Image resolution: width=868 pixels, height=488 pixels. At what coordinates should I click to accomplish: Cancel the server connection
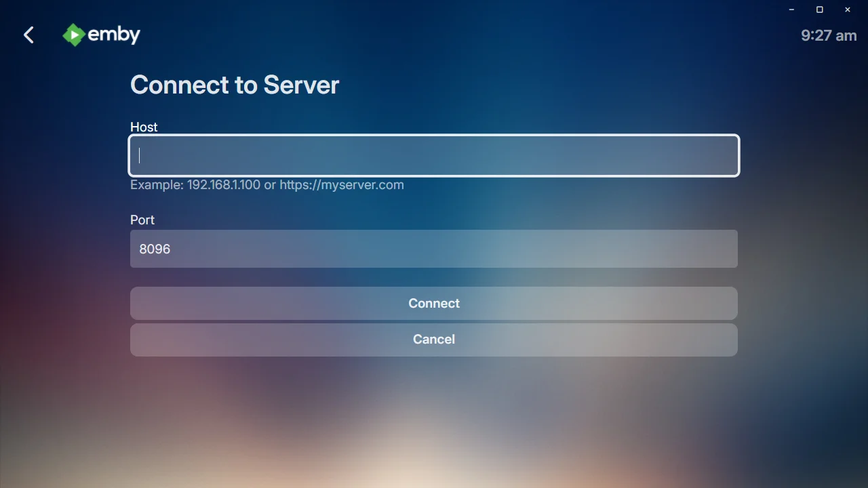pos(434,340)
